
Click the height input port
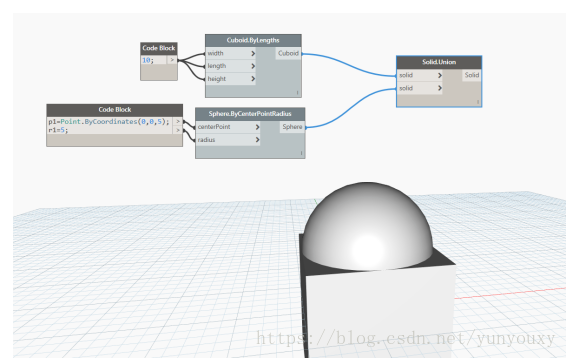coord(231,79)
